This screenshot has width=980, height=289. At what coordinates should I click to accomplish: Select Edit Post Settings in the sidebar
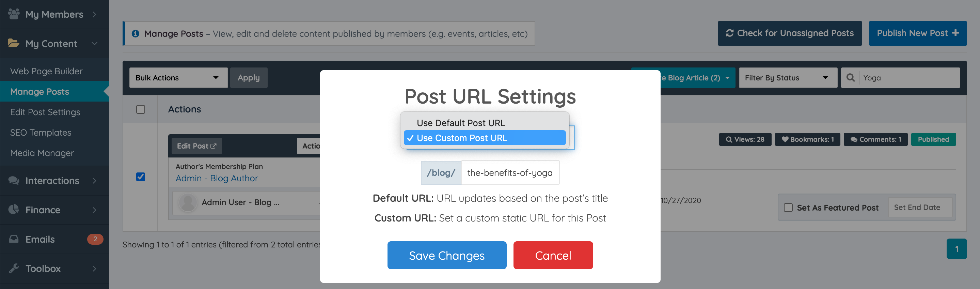[46, 112]
